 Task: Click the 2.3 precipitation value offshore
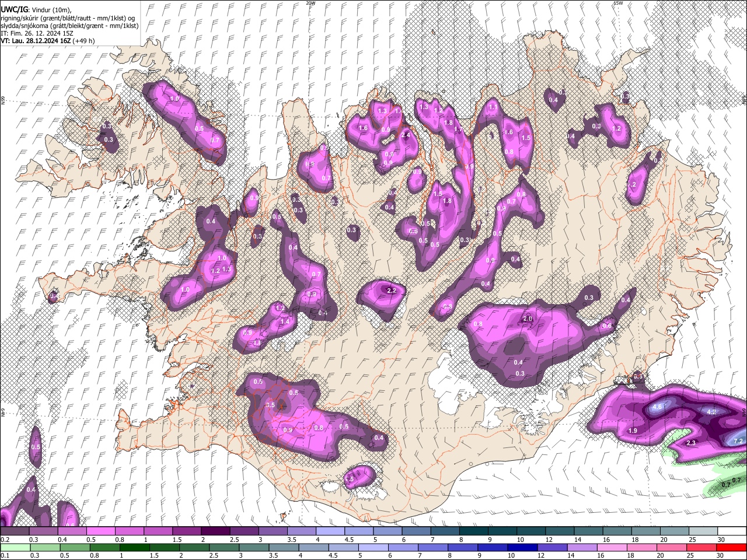[x=691, y=443]
